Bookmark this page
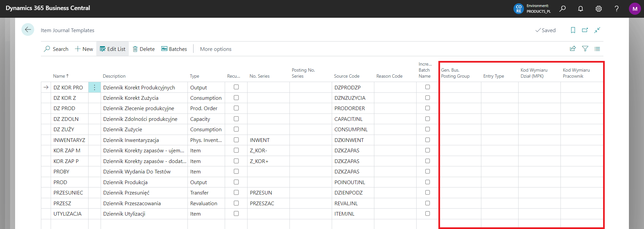Viewport: 644px width, 229px height. pos(573,30)
